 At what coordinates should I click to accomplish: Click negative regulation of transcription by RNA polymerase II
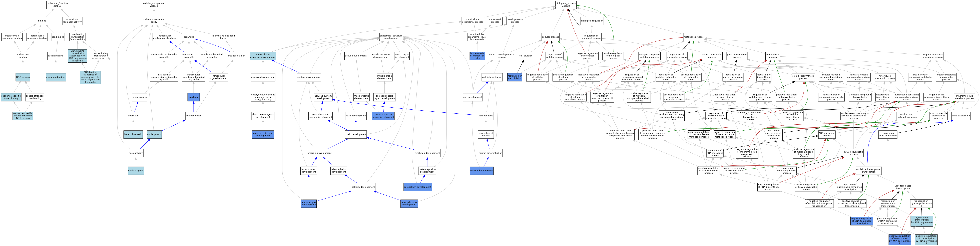pos(900,240)
